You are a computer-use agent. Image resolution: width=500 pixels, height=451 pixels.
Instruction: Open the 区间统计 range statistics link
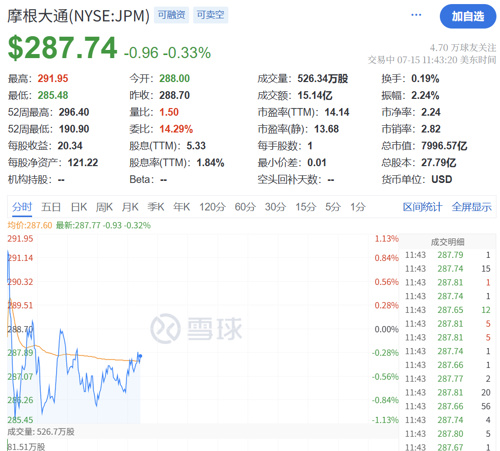click(422, 207)
